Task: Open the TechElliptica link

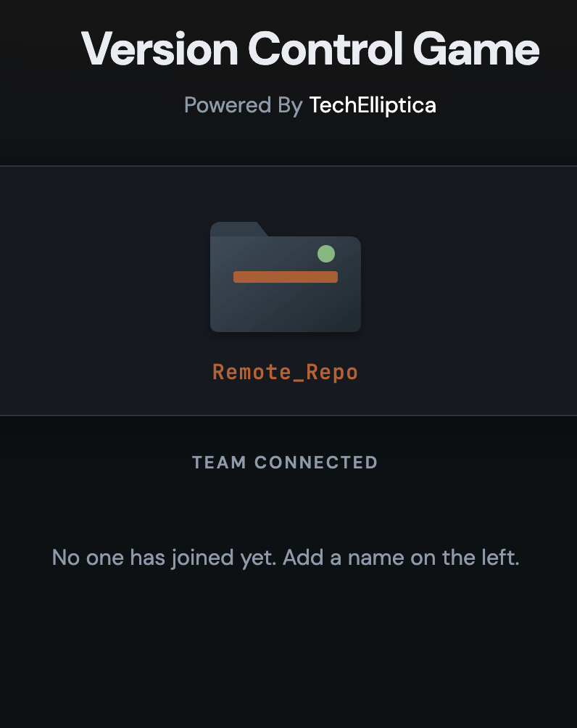Action: [x=373, y=105]
